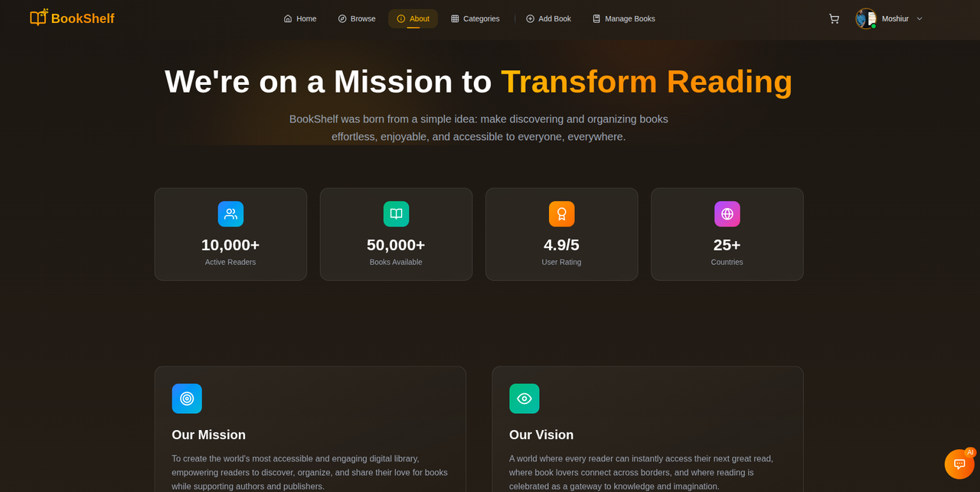Click the blue Our Mission target icon
This screenshot has width=980, height=492.
pyautogui.click(x=187, y=399)
